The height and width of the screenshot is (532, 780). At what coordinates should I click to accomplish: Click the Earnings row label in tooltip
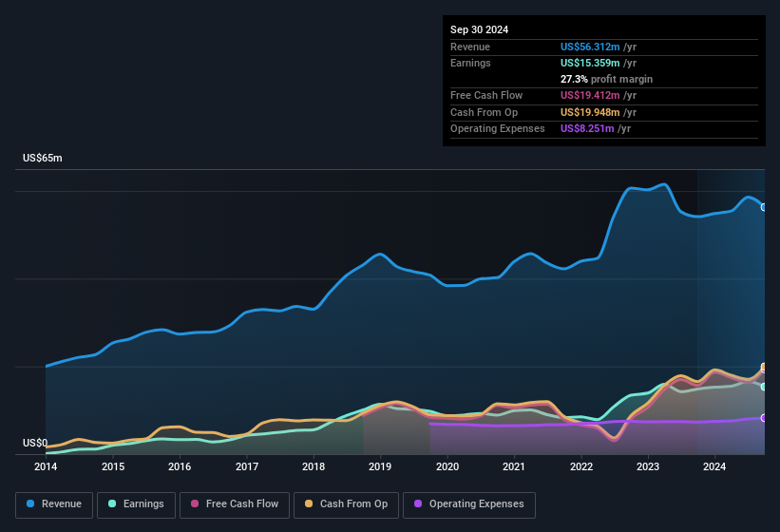click(x=470, y=63)
